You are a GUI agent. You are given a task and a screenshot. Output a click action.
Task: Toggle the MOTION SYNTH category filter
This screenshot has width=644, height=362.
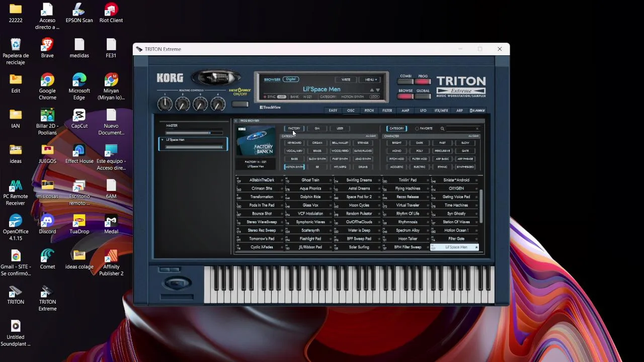pyautogui.click(x=294, y=167)
